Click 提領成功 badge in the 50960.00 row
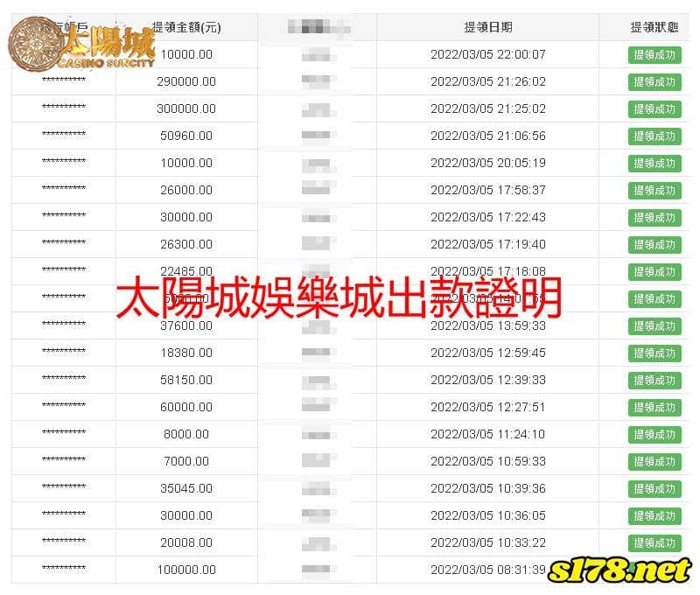This screenshot has height=595, width=700. [654, 136]
